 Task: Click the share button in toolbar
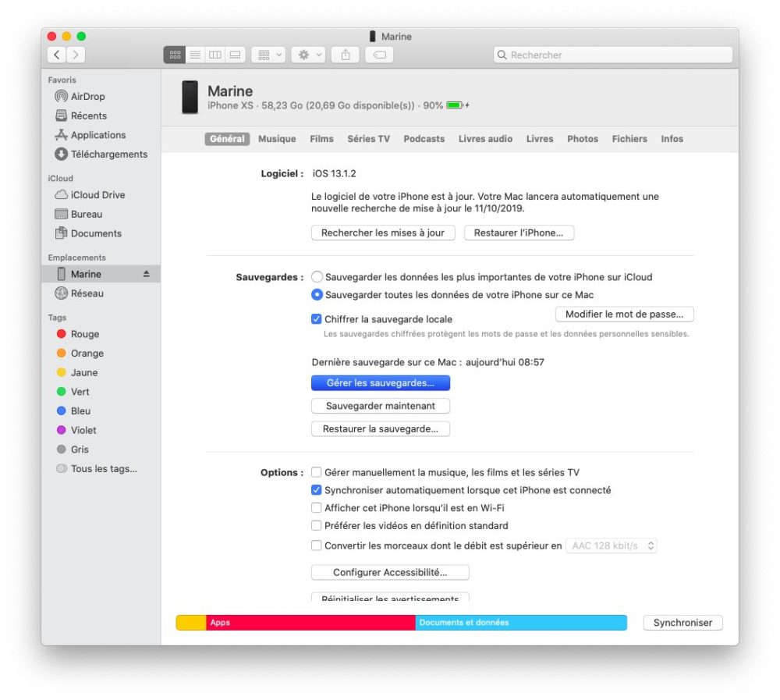[x=346, y=55]
